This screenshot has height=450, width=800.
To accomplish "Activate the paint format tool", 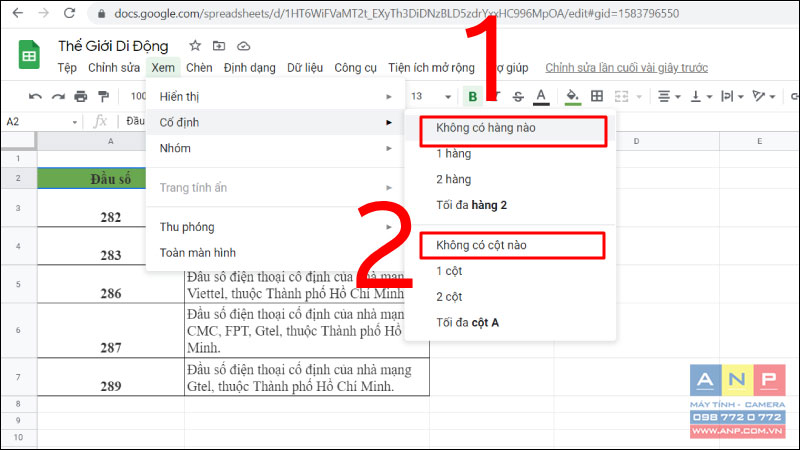I will [x=103, y=96].
